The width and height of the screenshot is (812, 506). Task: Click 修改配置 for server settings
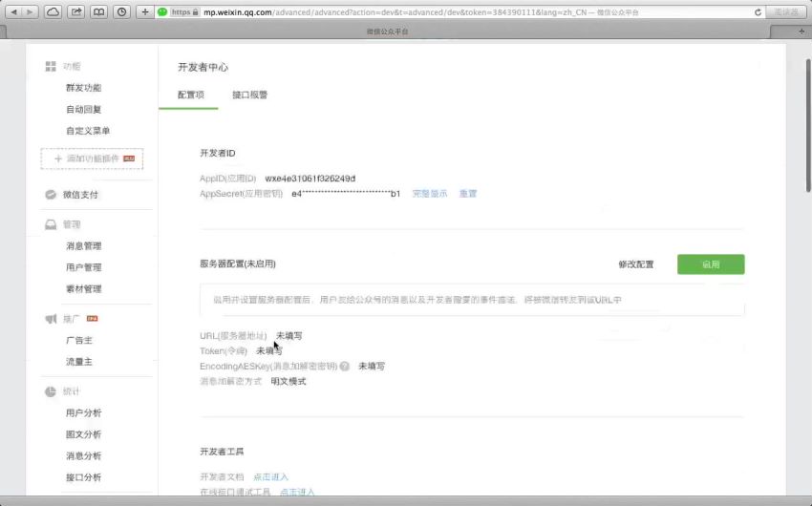(636, 264)
